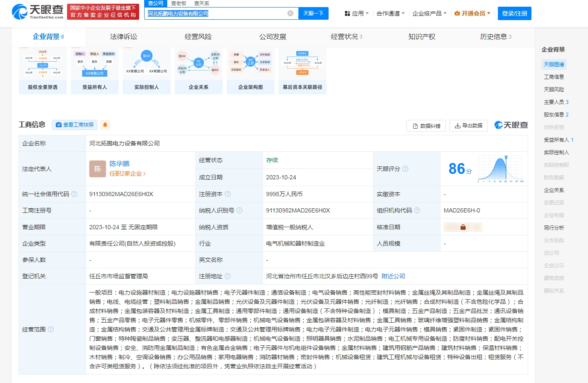Open the 公司发展 tab
The height and width of the screenshot is (383, 588).
(273, 37)
